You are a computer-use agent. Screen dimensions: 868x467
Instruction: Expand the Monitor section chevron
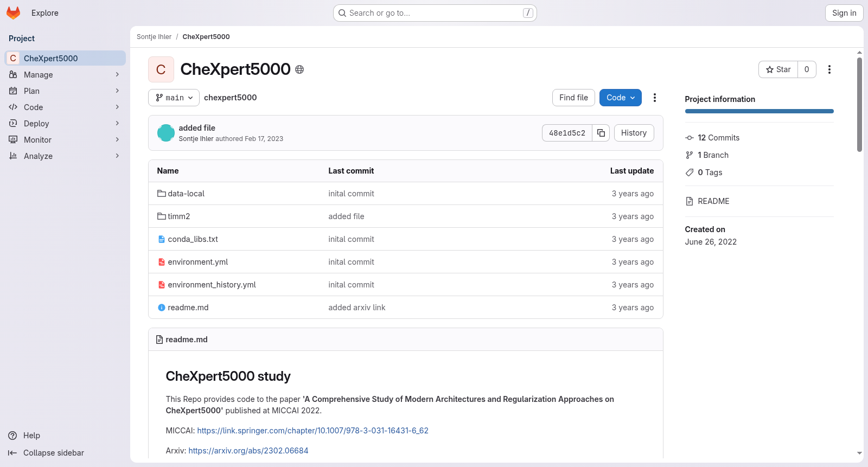click(117, 140)
